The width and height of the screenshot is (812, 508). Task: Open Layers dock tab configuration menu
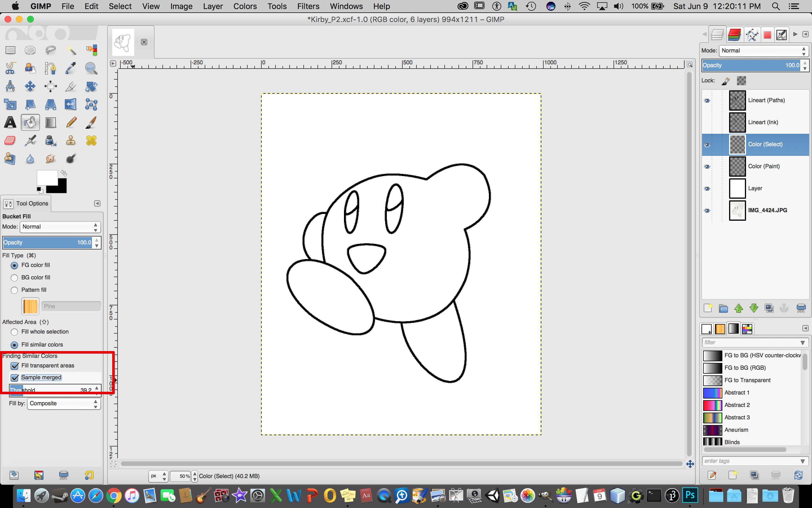(805, 34)
